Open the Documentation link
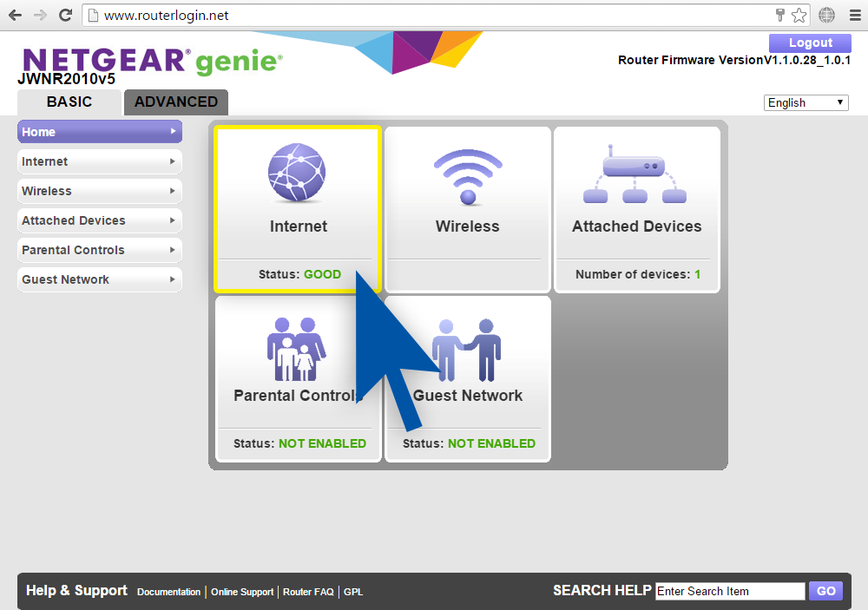 (169, 592)
